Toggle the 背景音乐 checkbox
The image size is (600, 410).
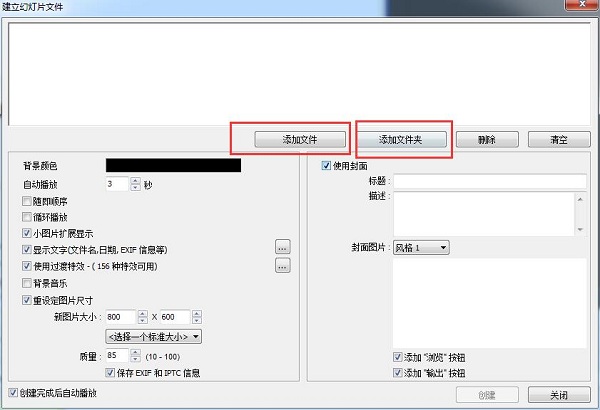coord(27,283)
